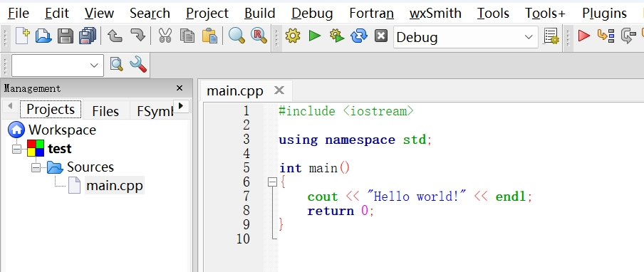The width and height of the screenshot is (644, 272).
Task: Open the Debug build target dropdown
Action: [529, 37]
